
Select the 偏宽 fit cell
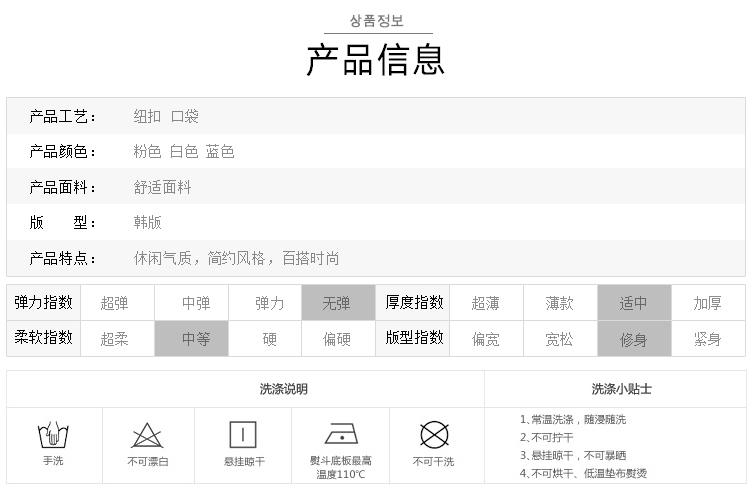tap(486, 339)
